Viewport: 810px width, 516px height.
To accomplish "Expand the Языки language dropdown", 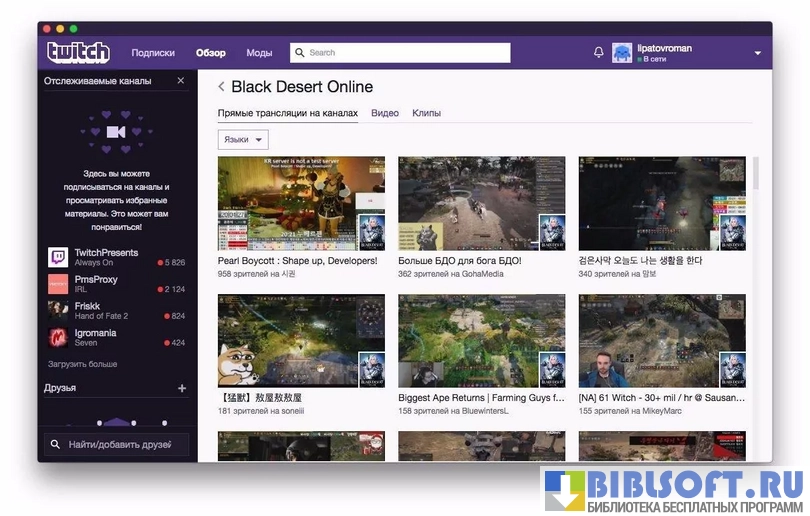I will point(243,140).
